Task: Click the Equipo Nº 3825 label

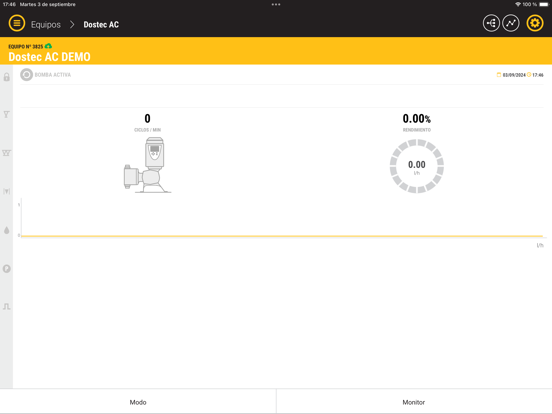Action: pos(26,46)
